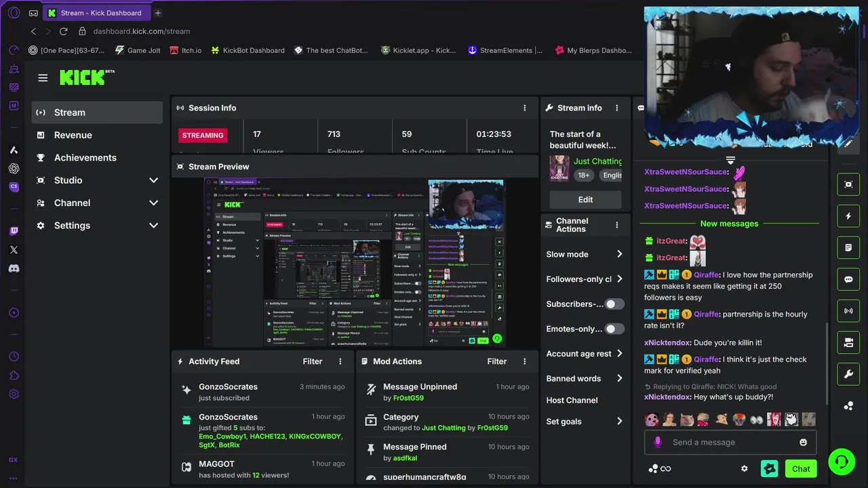Image resolution: width=868 pixels, height=488 pixels.
Task: Open Activity Feed three-dot menu
Action: coord(340,361)
